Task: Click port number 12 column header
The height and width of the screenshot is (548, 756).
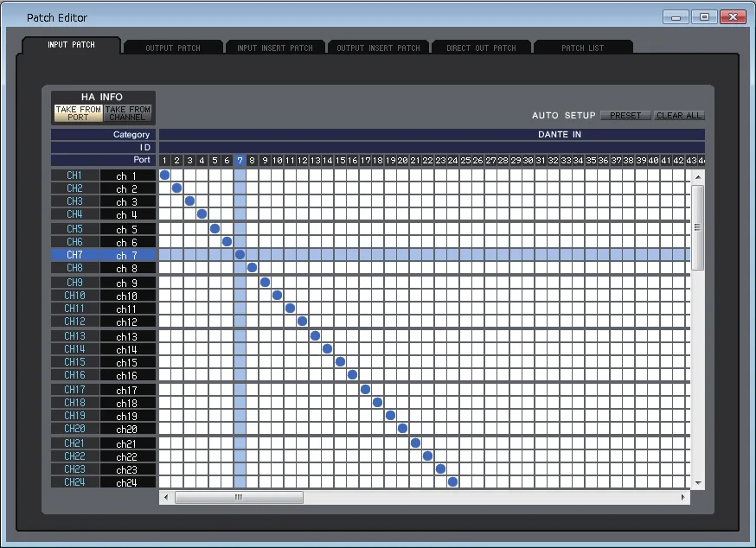Action: [302, 161]
